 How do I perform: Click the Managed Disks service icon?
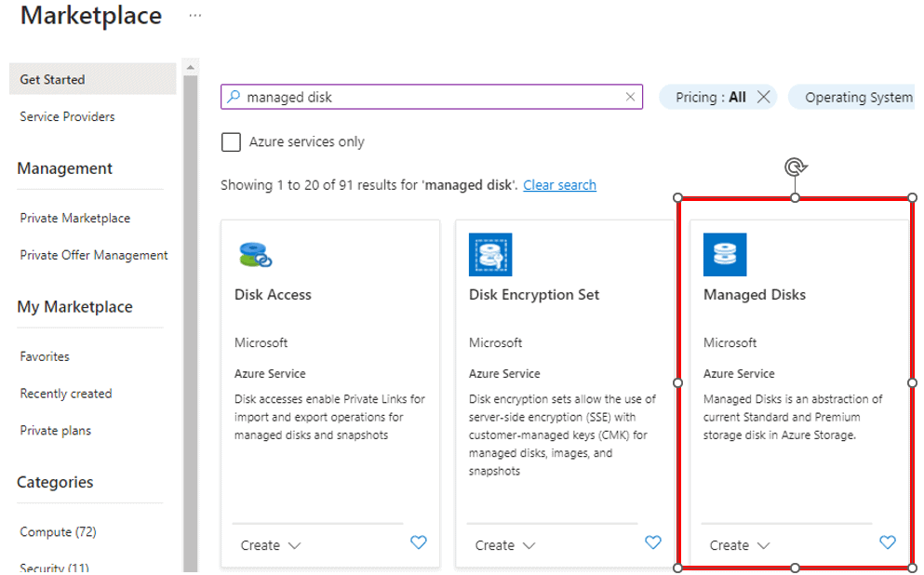click(725, 254)
